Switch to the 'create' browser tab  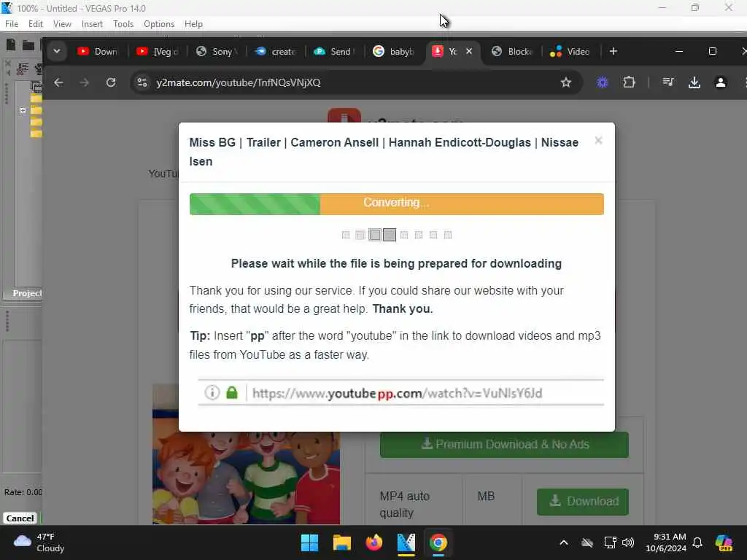pyautogui.click(x=275, y=52)
